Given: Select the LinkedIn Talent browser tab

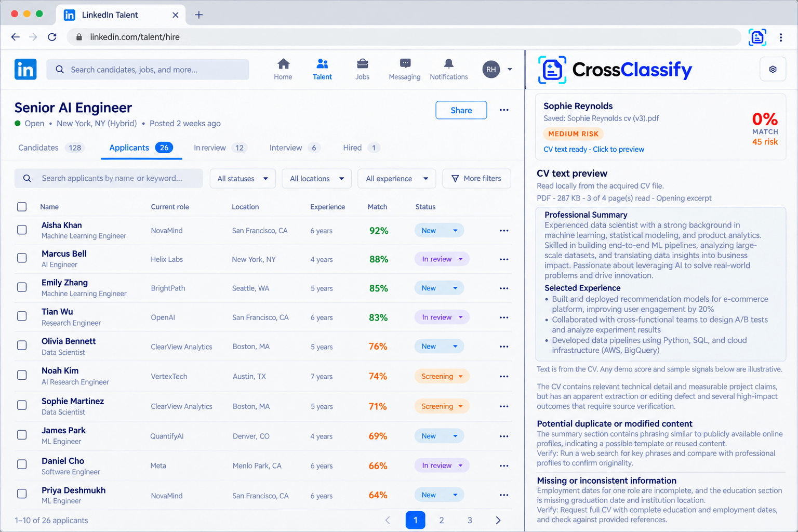Looking at the screenshot, I should tap(121, 15).
